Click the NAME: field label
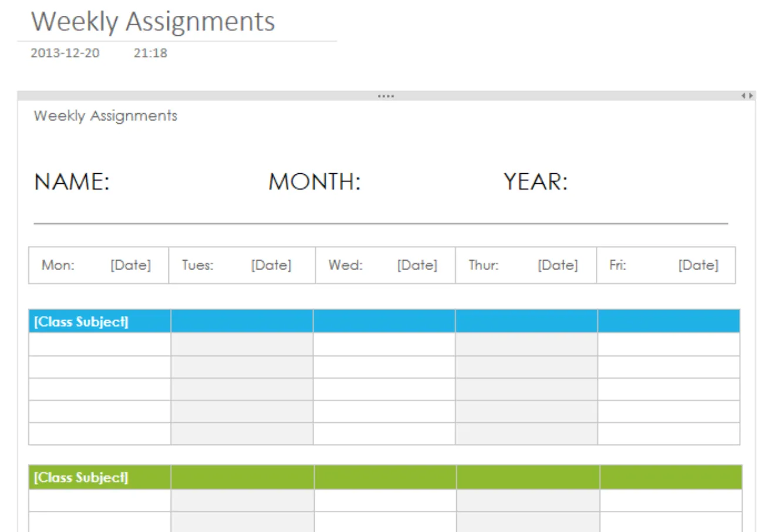The height and width of the screenshot is (532, 762). [x=72, y=182]
